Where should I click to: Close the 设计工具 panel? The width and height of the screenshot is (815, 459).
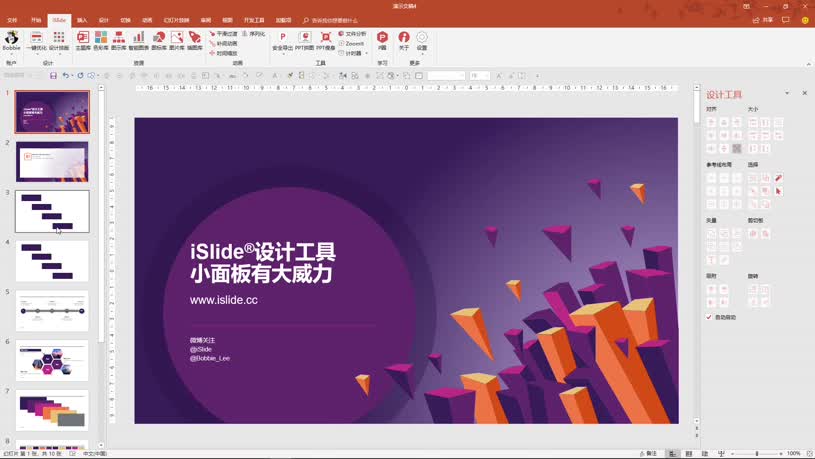point(805,93)
